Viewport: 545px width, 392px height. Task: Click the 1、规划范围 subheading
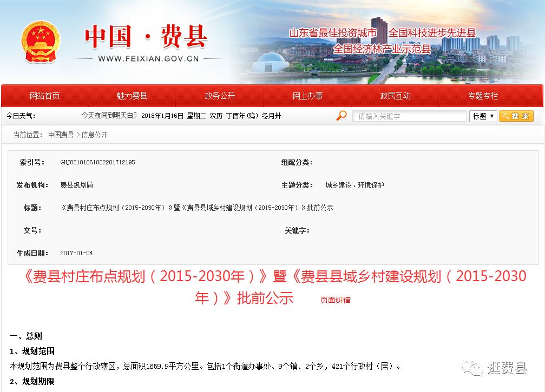(x=32, y=351)
